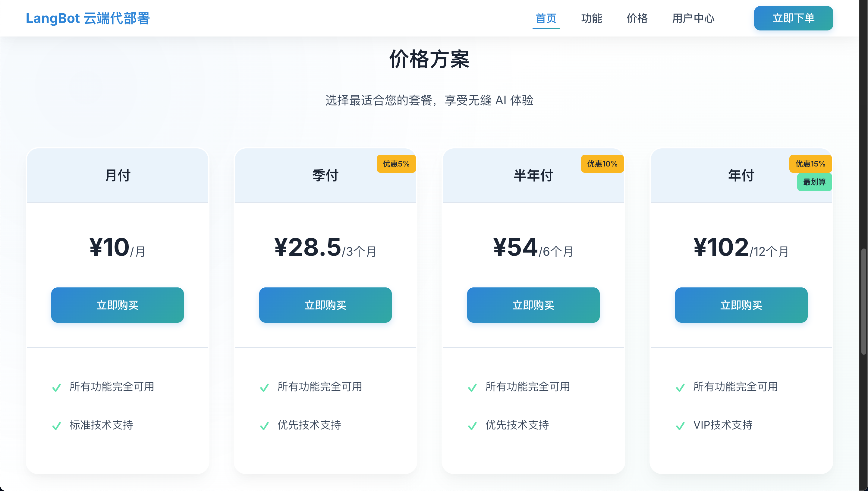Open 用户中心 from the navigation bar

(693, 18)
